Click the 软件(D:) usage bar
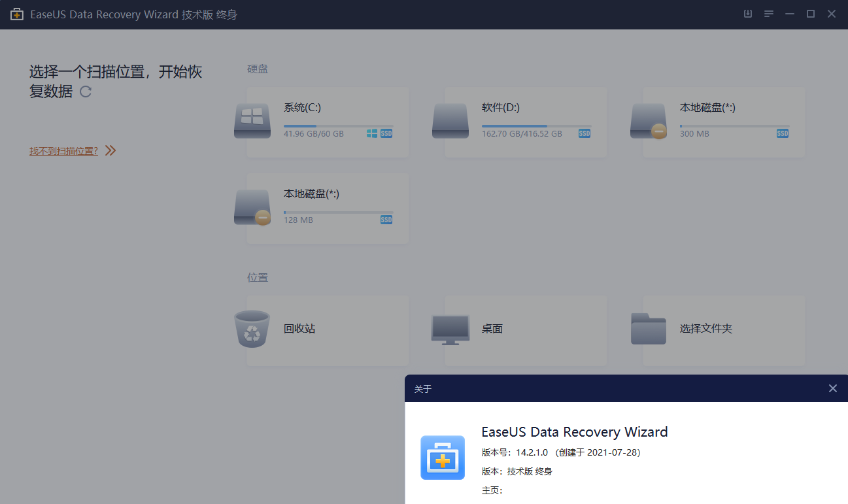 click(x=536, y=126)
